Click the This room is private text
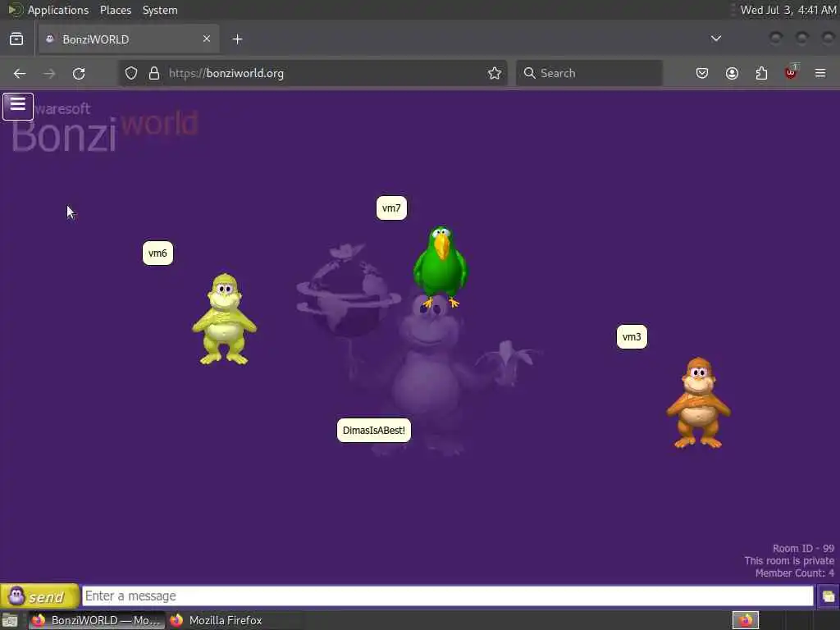Image resolution: width=840 pixels, height=630 pixels. point(789,561)
